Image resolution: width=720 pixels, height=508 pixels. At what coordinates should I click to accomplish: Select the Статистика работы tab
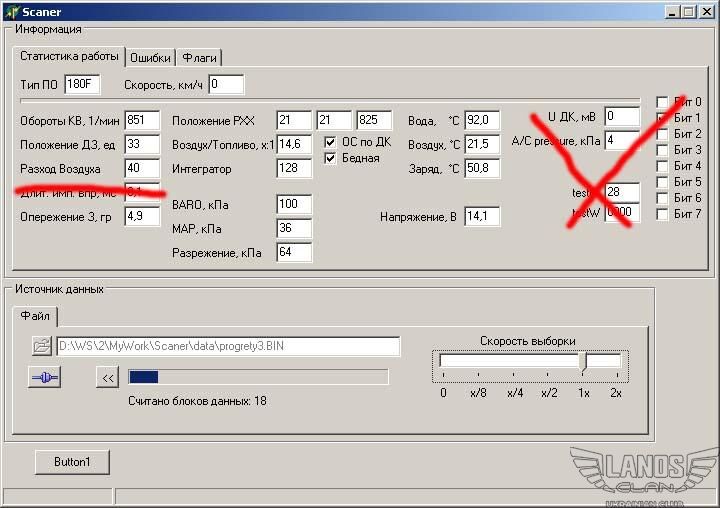[69, 57]
